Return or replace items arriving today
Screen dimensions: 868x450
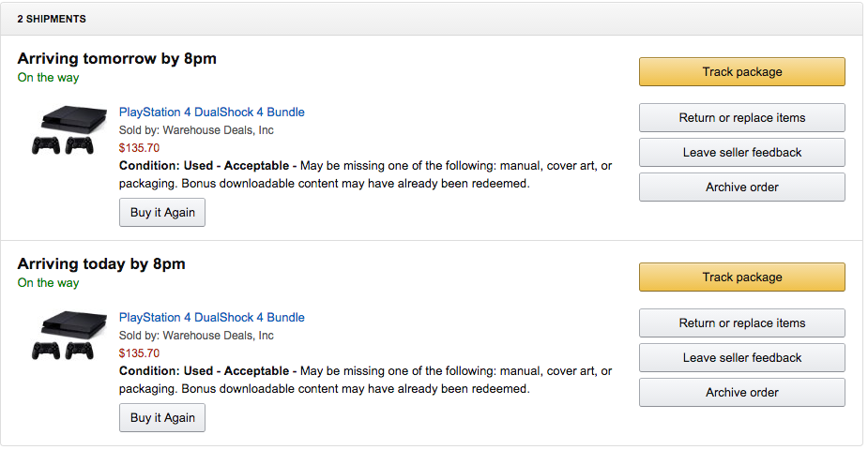click(x=741, y=322)
